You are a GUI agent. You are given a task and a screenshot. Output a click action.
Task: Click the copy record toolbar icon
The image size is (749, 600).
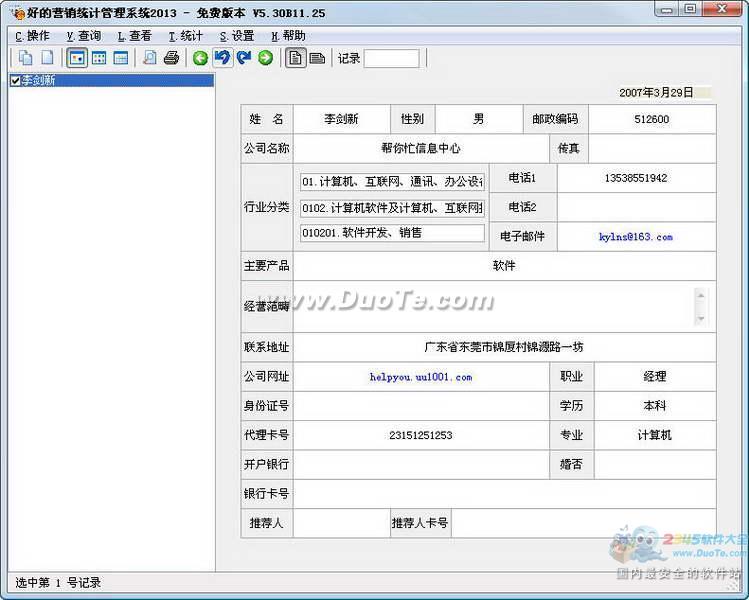[x=26, y=58]
